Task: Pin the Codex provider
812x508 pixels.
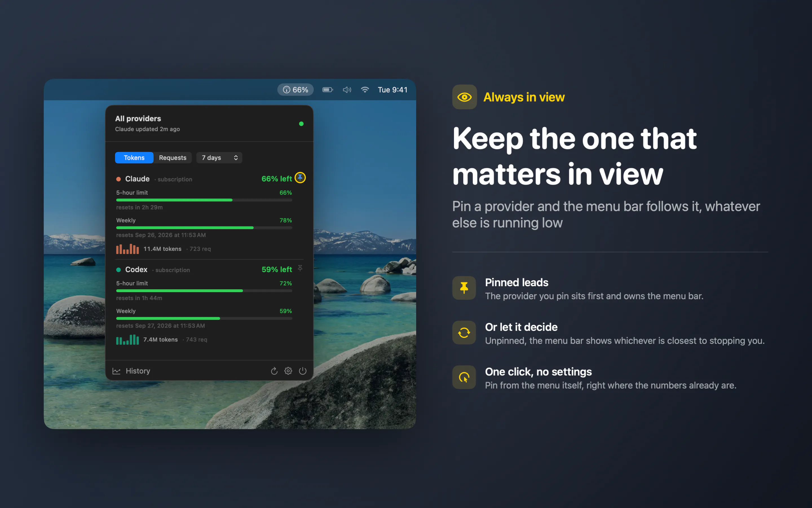Action: [300, 268]
